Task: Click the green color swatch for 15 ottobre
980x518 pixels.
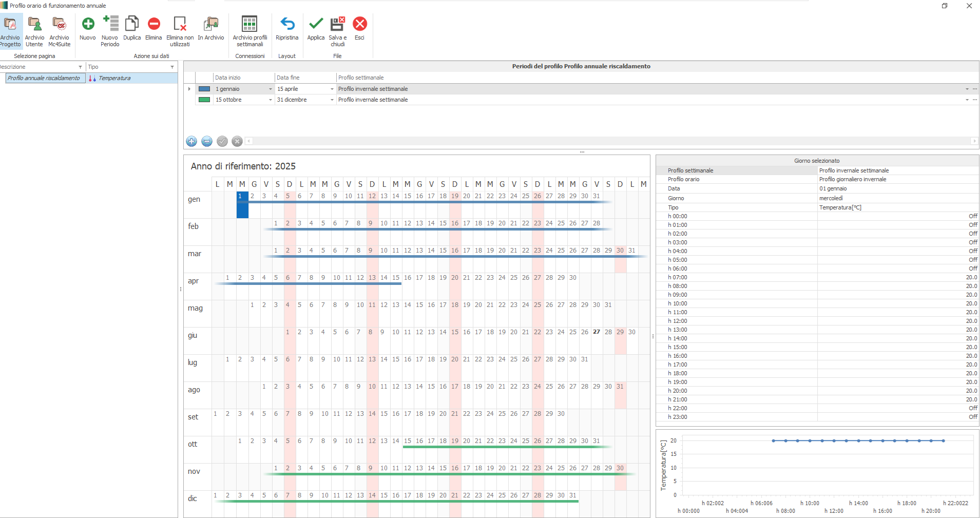Action: (204, 100)
